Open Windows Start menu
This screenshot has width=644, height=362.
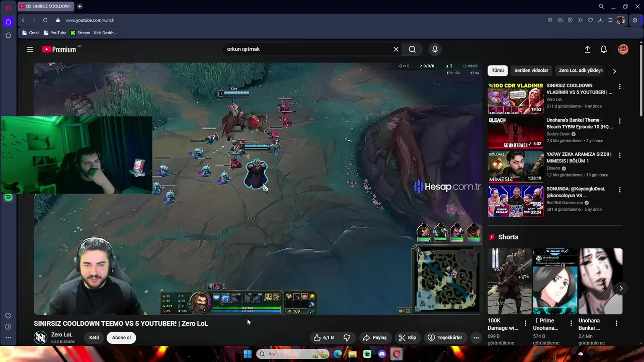tap(248, 354)
